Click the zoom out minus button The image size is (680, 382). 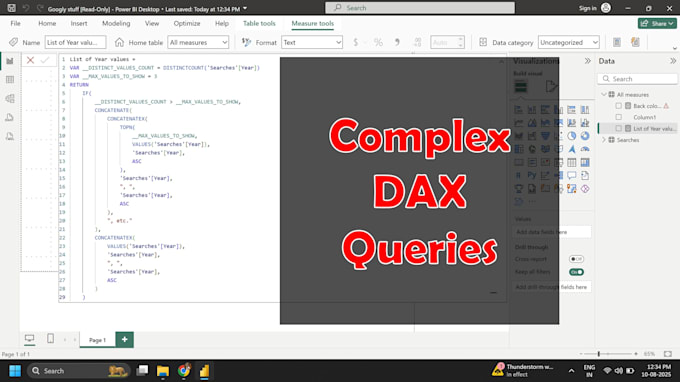pyautogui.click(x=581, y=354)
